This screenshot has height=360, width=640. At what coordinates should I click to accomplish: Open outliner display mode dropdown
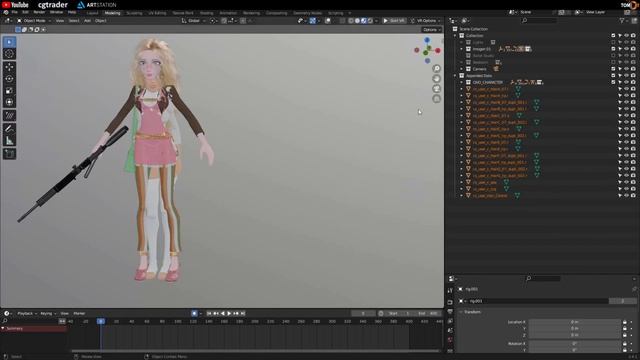[x=466, y=20]
